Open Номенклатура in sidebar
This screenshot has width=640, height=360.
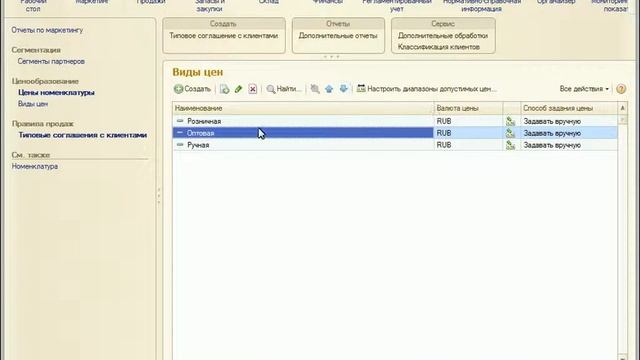pos(35,166)
